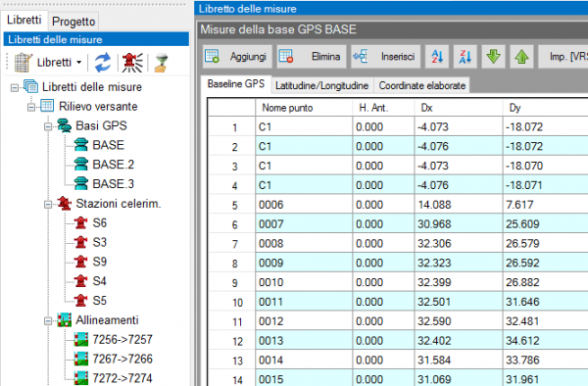Select the Basi GPS tree item
This screenshot has width=588, height=386.
coord(101,126)
